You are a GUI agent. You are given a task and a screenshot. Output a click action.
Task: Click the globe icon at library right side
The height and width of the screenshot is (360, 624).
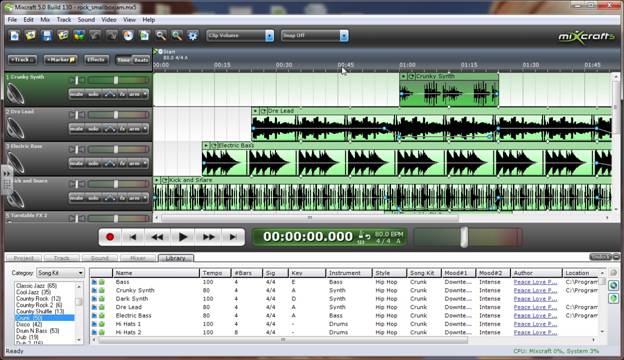click(613, 285)
